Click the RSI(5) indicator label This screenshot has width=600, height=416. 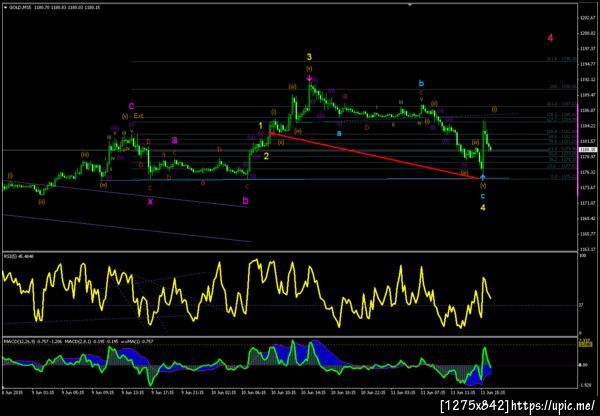point(19,256)
